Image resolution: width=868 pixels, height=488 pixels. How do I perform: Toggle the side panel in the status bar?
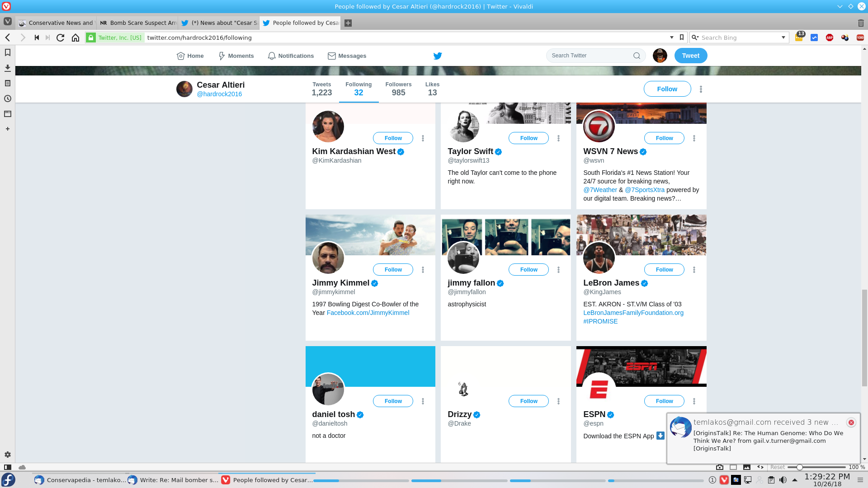click(7, 467)
